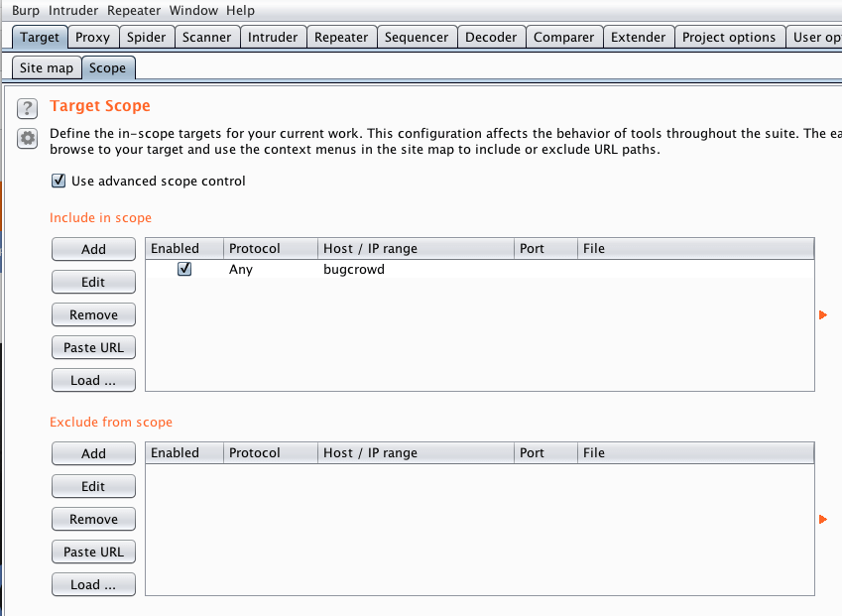Click Port column header in Include table

pos(545,249)
